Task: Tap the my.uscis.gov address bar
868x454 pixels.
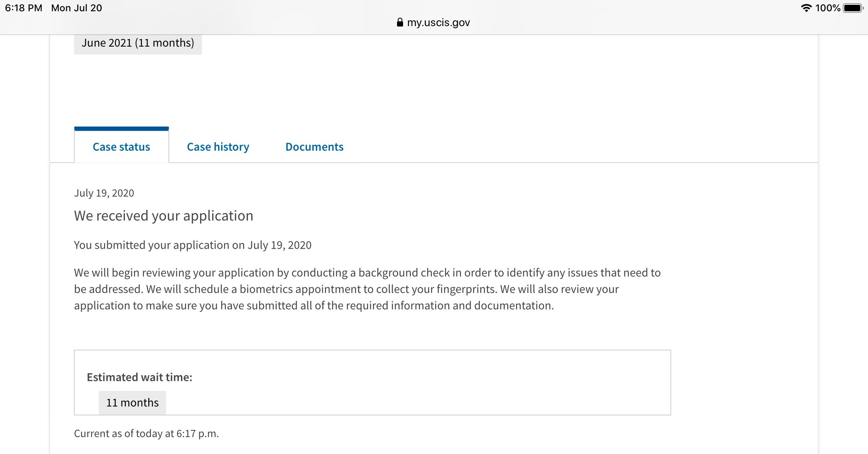Action: click(438, 22)
